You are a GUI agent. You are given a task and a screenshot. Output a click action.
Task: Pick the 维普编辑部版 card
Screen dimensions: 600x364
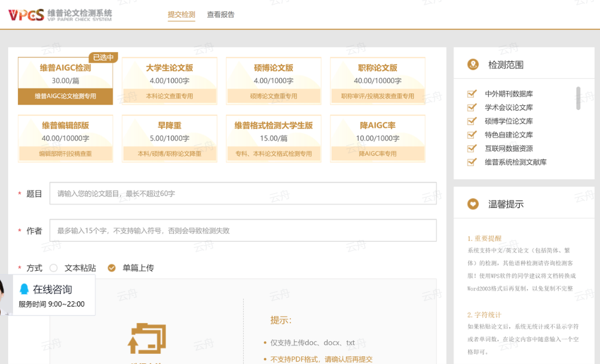pyautogui.click(x=65, y=139)
